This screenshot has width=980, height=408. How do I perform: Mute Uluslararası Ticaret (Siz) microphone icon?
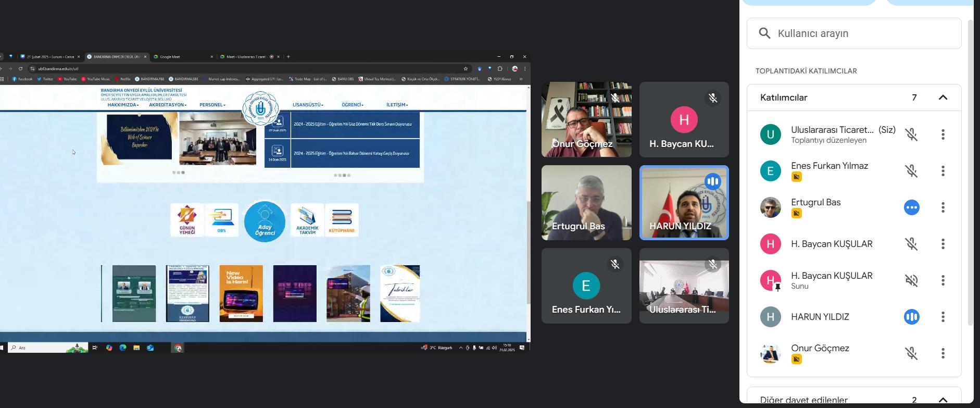911,134
